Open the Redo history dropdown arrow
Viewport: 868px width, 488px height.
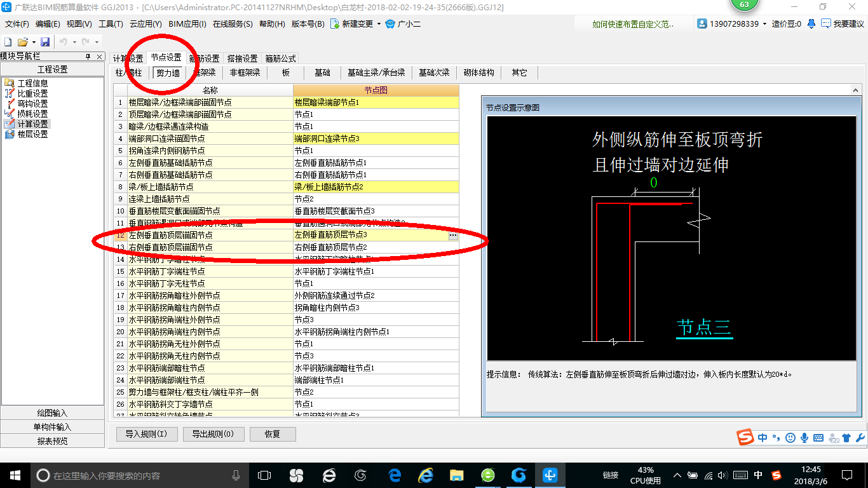click(96, 42)
